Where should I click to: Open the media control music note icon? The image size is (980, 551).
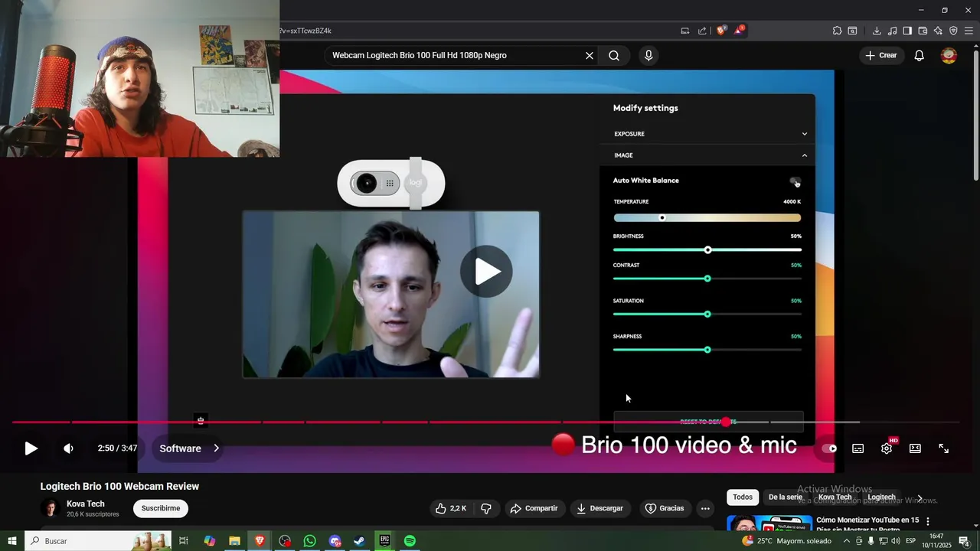pyautogui.click(x=892, y=31)
